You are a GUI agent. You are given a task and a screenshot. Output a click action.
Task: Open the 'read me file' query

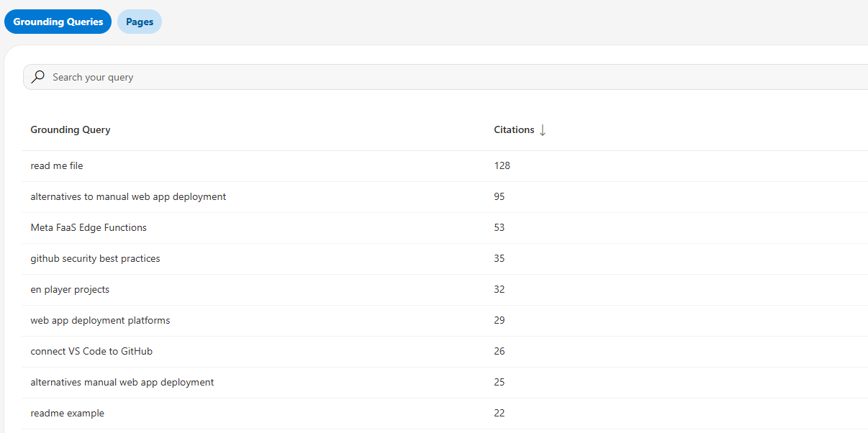click(56, 165)
